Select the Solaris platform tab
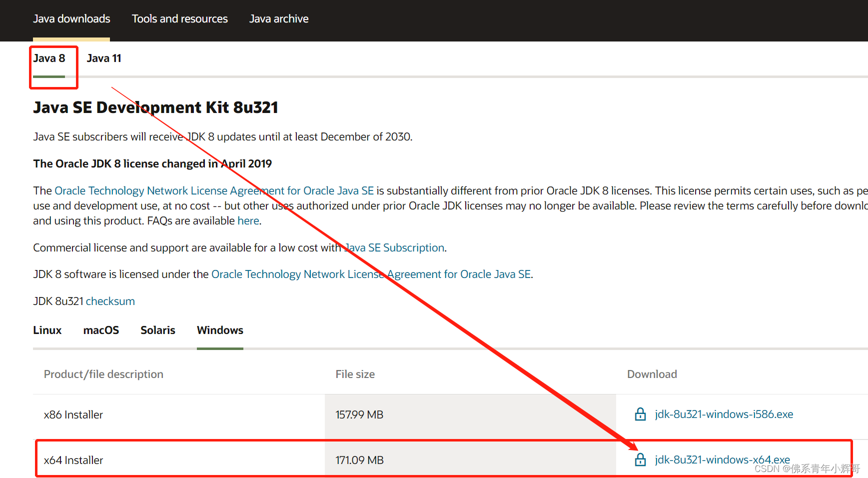Screen dimensions: 868x478 click(158, 330)
